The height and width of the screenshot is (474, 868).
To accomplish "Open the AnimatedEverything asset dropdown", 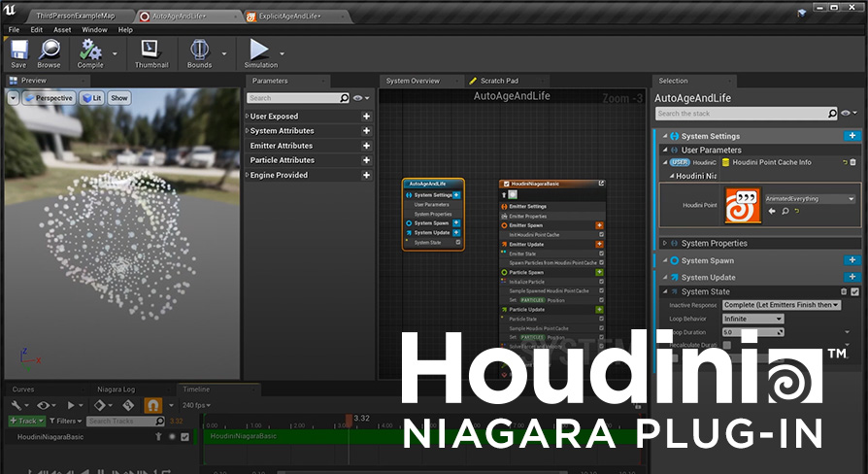I will [811, 199].
